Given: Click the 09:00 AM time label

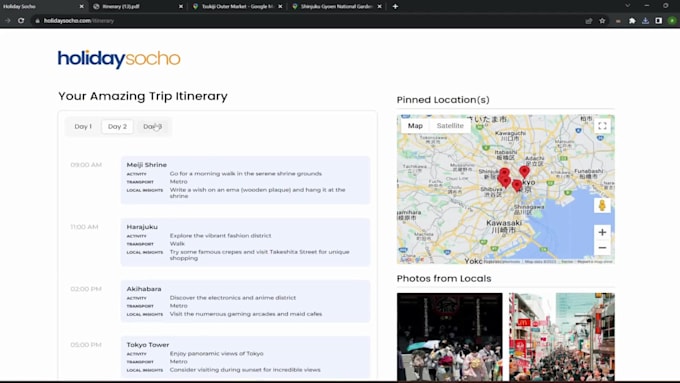Looking at the screenshot, I should point(86,165).
